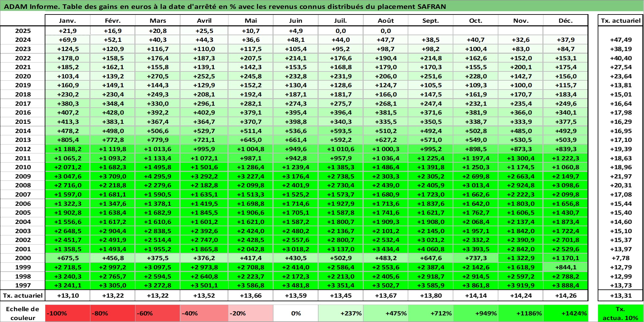644x322 pixels.
Task: Select the overall rate cell +13,31
Action: coord(621,296)
